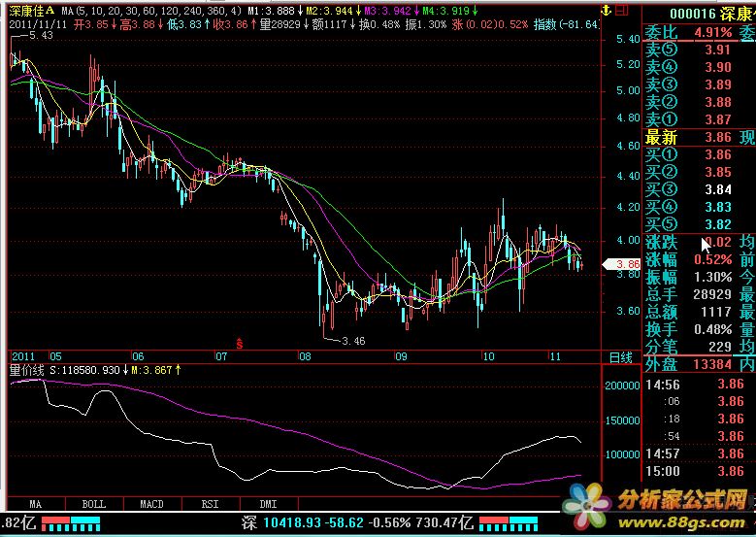Click the M2:3.944 moving average value
The width and height of the screenshot is (756, 537).
329,11
